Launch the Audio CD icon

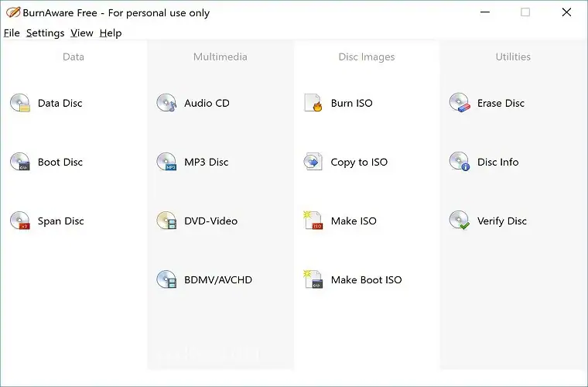[166, 103]
